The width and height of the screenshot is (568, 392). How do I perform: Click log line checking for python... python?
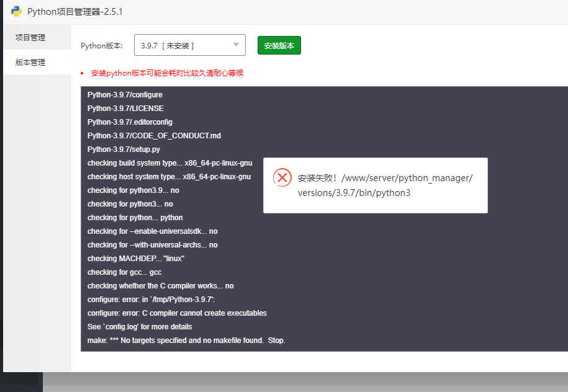[135, 218]
